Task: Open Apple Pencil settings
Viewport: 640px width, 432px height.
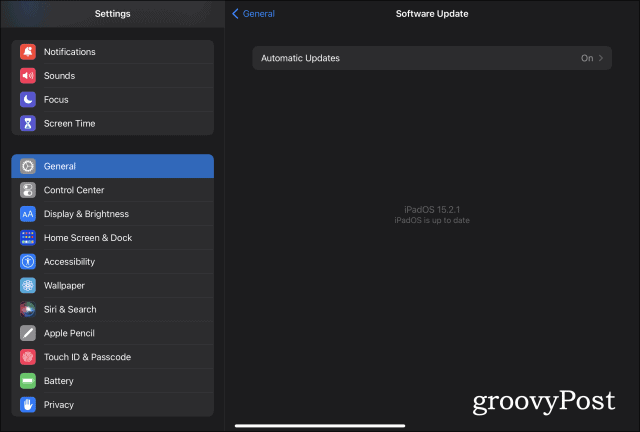Action: tap(113, 333)
